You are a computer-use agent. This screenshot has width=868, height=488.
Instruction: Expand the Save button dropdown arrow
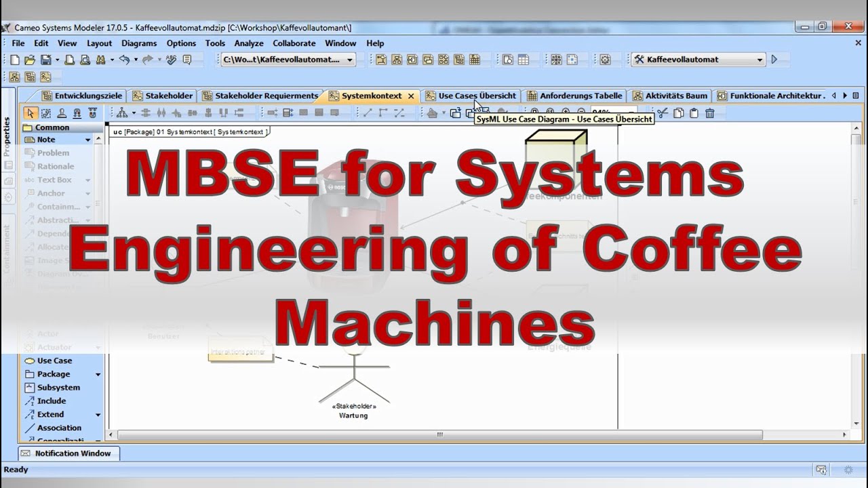58,60
